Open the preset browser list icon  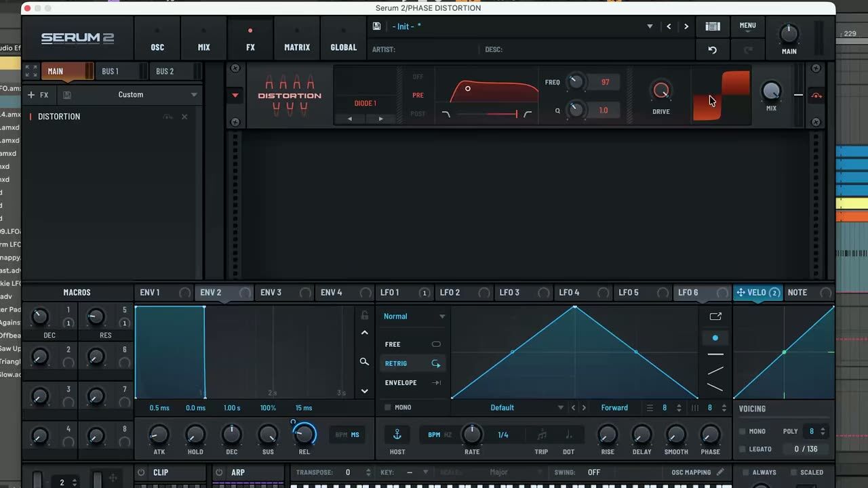click(713, 26)
